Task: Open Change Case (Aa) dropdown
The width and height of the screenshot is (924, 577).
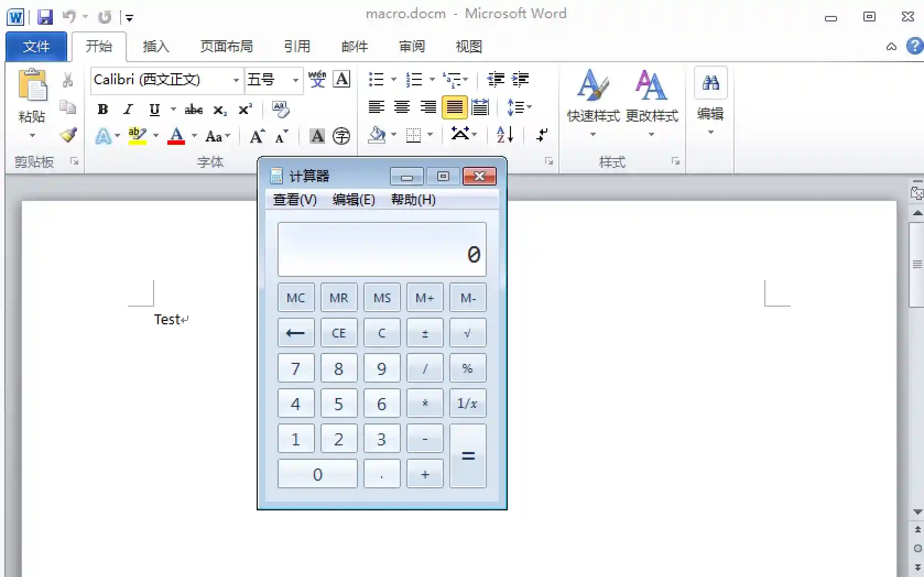Action: [x=218, y=136]
